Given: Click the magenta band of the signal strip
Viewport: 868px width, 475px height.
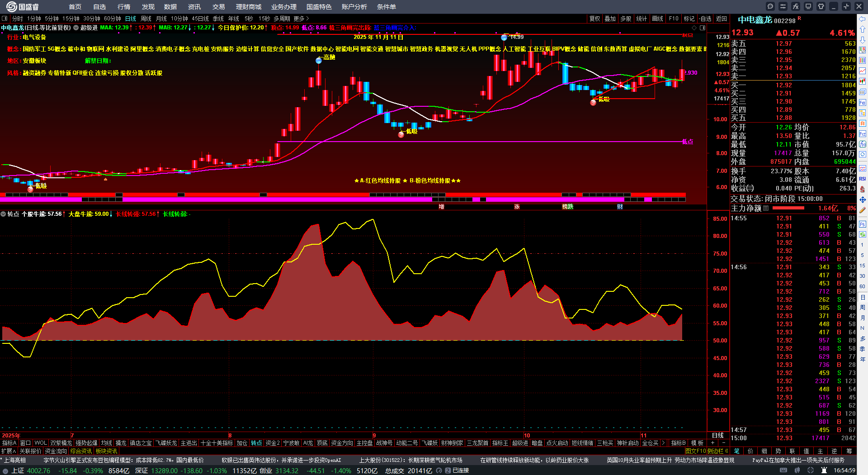Looking at the screenshot, I should [x=343, y=199].
